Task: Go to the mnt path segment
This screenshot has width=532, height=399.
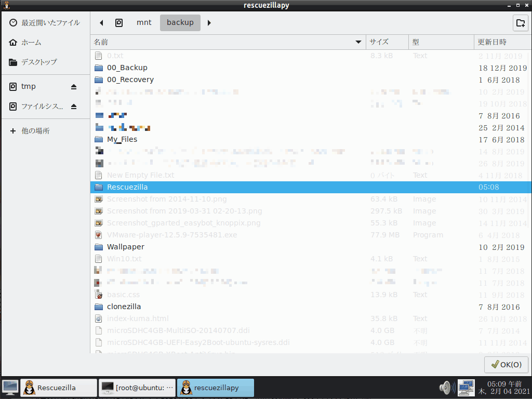Action: 144,23
